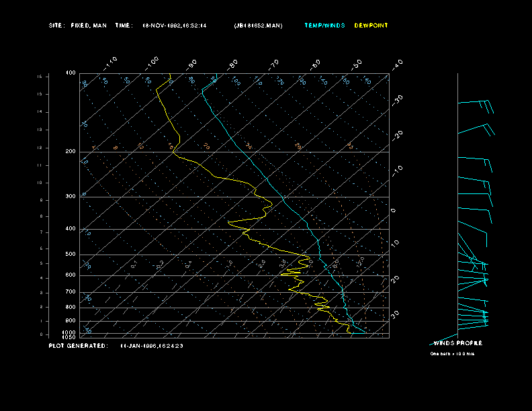Click the -110 temperature axis label
Image resolution: width=532 pixels, height=411 pixels.
point(112,62)
